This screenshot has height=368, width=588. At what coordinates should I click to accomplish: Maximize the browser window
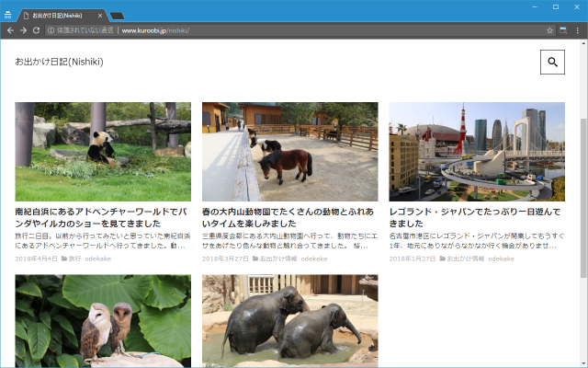coord(556,6)
